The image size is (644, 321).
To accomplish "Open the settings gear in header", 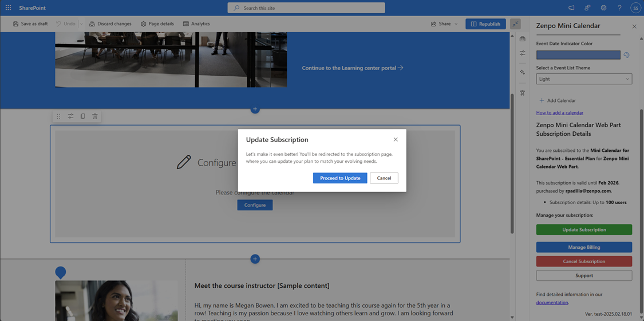I will tap(603, 8).
